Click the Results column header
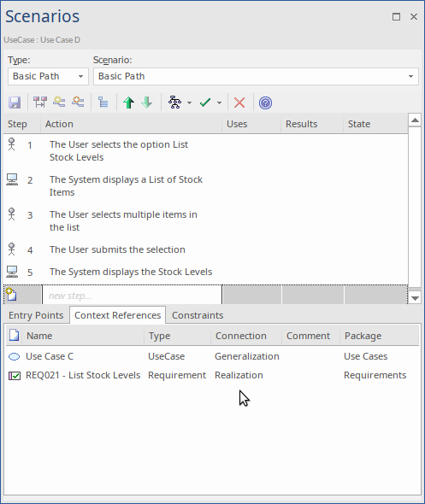The width and height of the screenshot is (425, 504). (312, 124)
